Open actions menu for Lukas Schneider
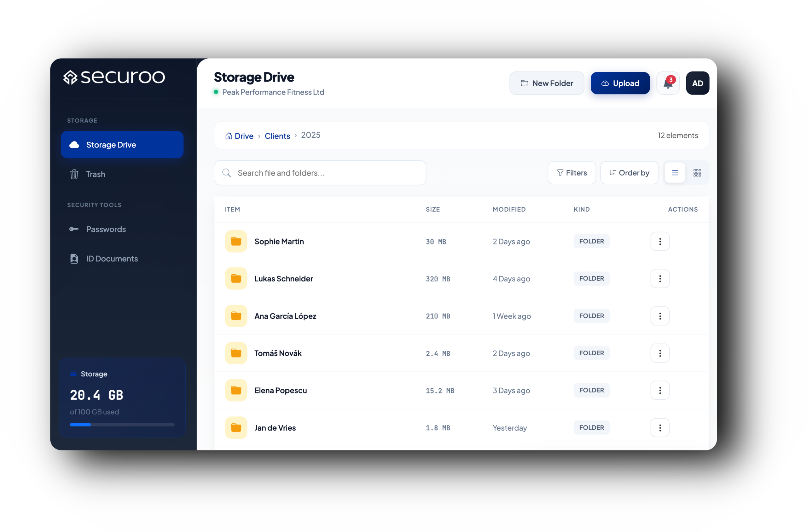This screenshot has width=807, height=532. (x=660, y=278)
